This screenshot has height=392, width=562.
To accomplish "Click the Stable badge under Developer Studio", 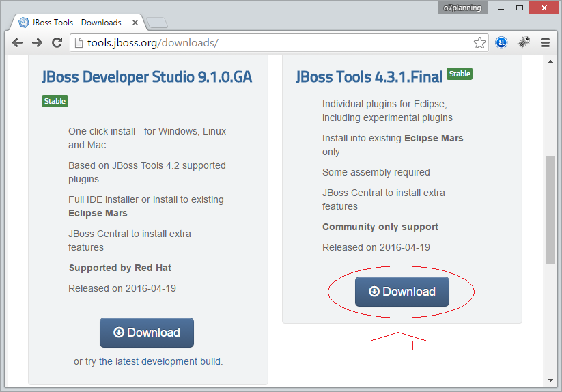I will coord(55,101).
